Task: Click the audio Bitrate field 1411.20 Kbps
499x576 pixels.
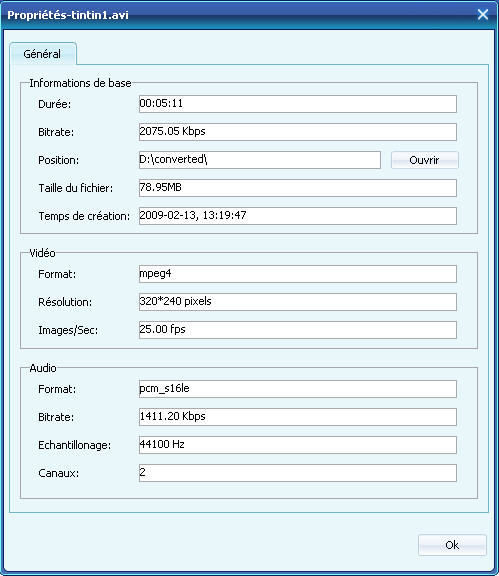Action: pyautogui.click(x=298, y=417)
